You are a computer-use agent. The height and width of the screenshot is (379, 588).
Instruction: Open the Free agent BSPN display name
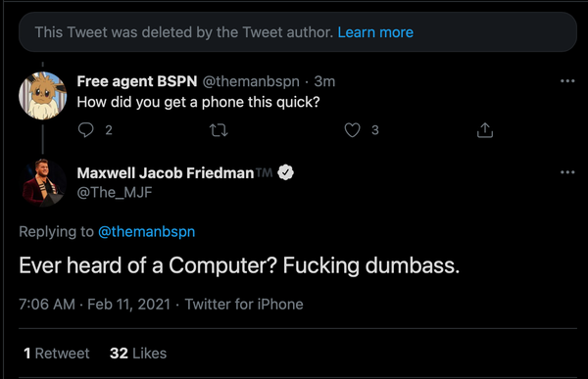tap(137, 81)
